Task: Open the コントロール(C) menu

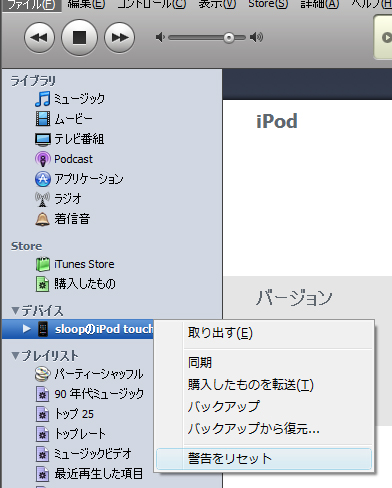Action: tap(152, 4)
